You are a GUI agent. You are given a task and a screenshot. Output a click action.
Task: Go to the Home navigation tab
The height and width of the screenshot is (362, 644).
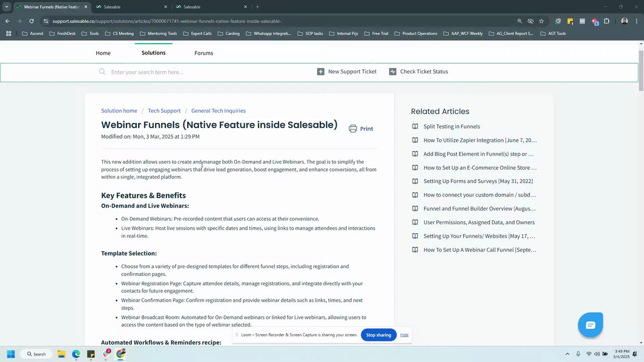click(103, 53)
